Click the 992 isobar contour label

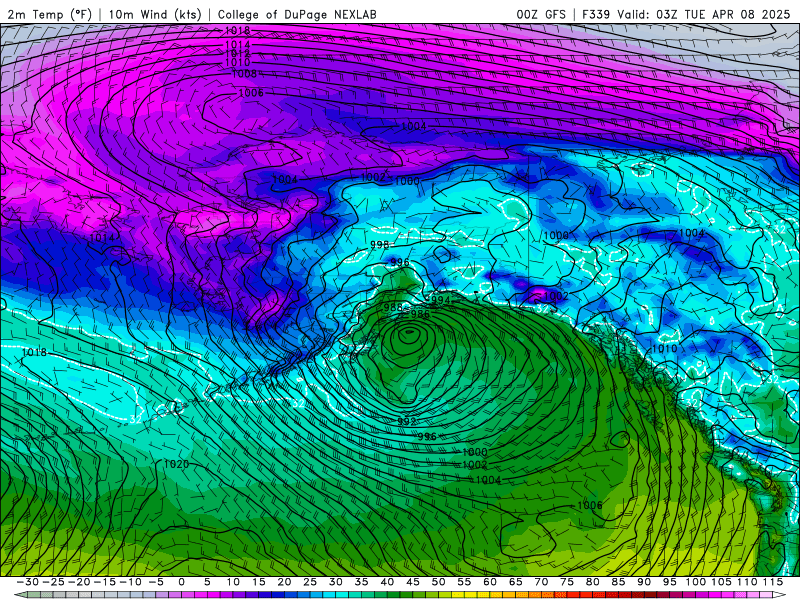[407, 421]
